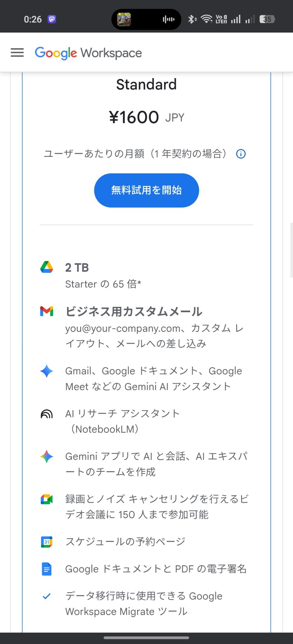
Task: Tap the multicolor Gemini app icon
Action: click(x=47, y=457)
